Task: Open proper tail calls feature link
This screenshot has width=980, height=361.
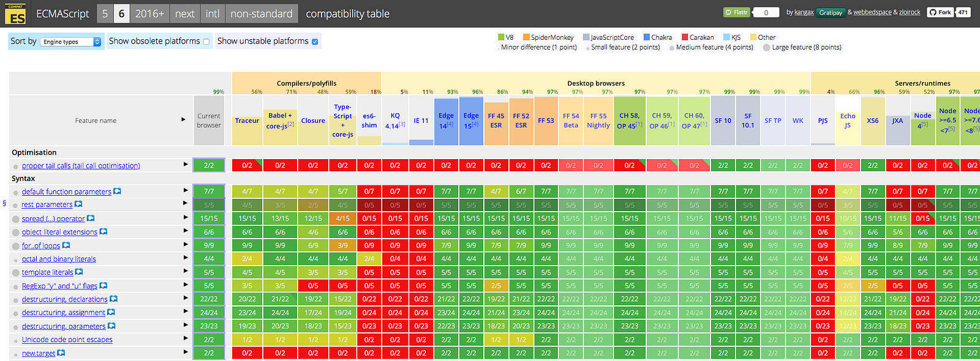Action: point(81,166)
